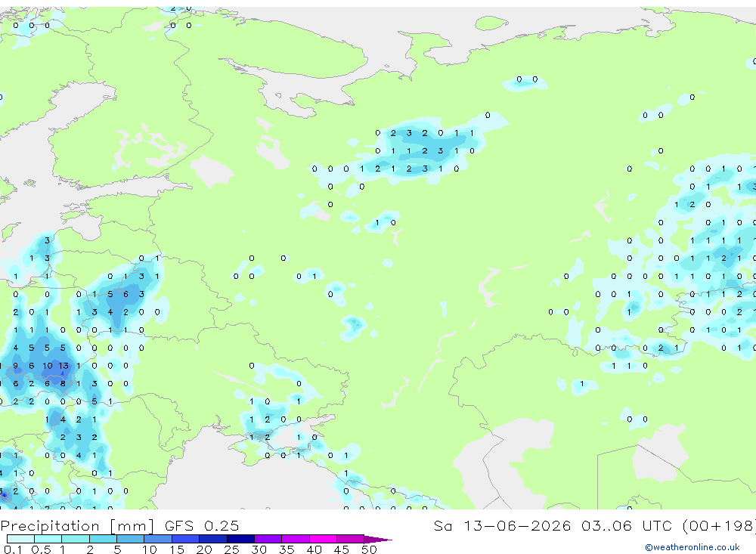Image resolution: width=756 pixels, height=554 pixels.
Task: Click the legend scale label '25'
Action: (231, 549)
